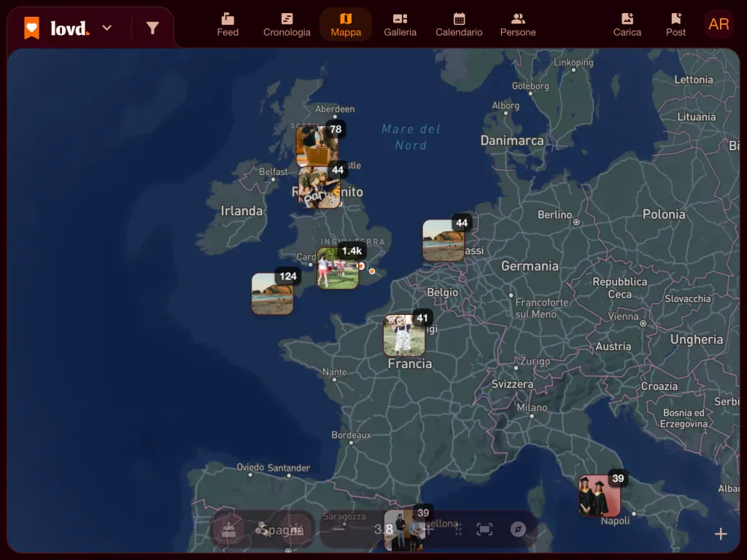Click the Irlanda country label

click(241, 211)
